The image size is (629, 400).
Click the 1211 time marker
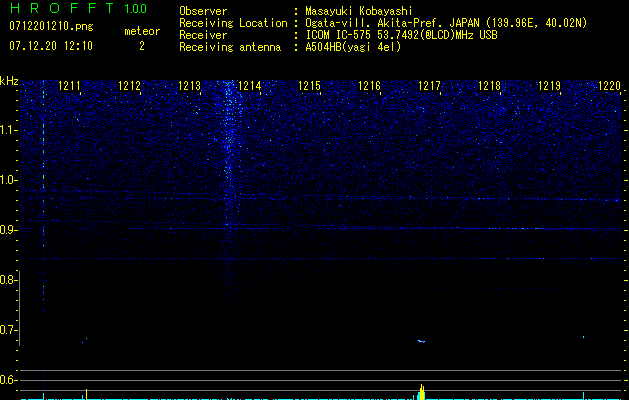[69, 86]
